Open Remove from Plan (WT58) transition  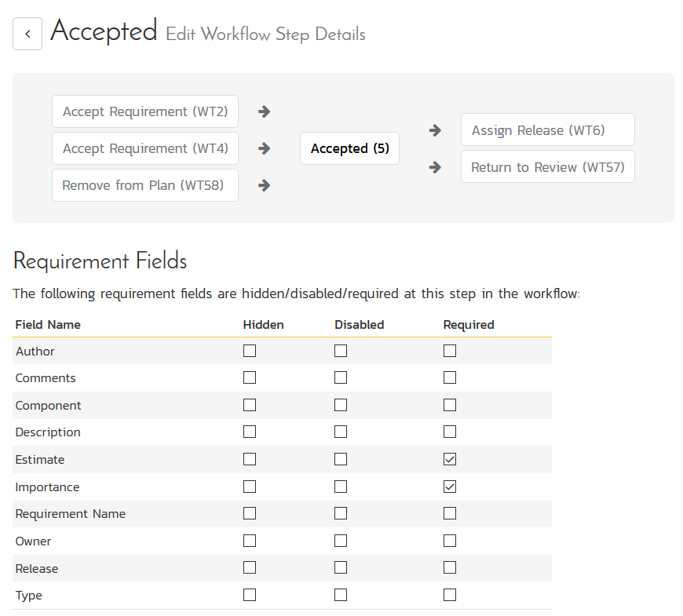click(x=145, y=185)
